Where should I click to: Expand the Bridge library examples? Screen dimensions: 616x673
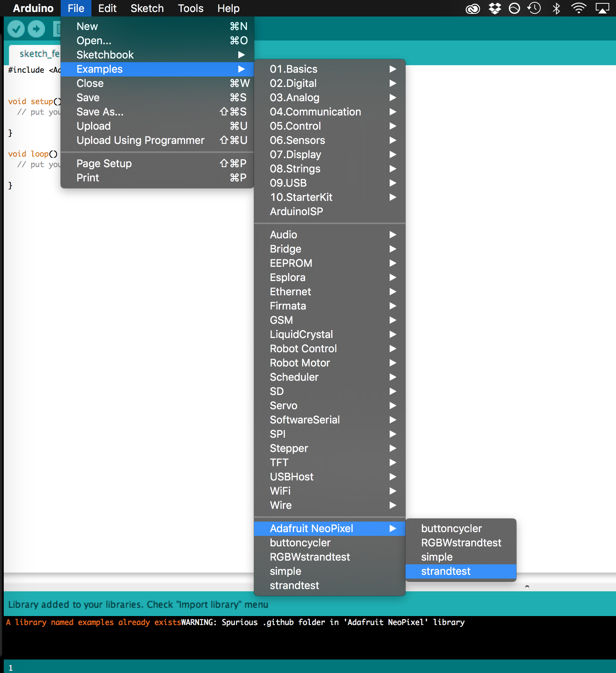[330, 249]
